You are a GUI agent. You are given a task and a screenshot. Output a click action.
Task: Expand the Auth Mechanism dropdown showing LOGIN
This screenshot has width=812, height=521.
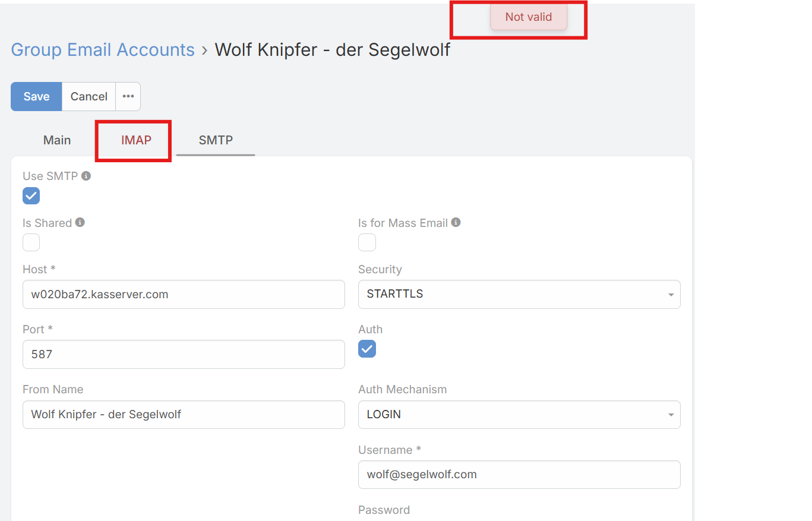click(x=519, y=415)
